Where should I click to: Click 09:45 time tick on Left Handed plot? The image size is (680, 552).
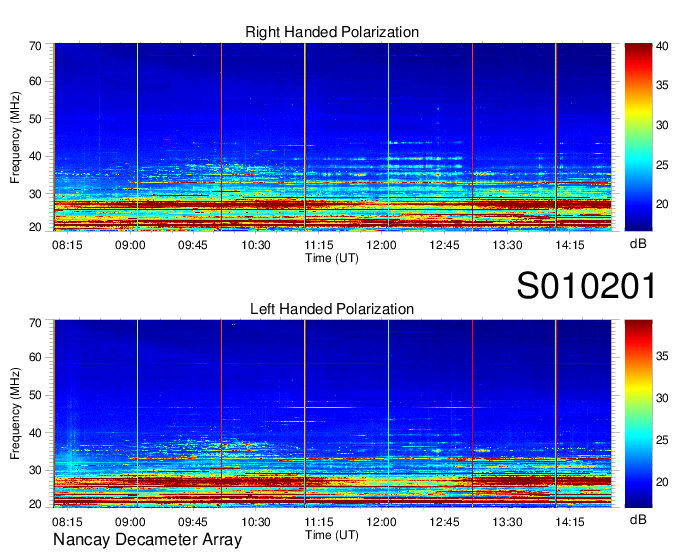(x=193, y=522)
